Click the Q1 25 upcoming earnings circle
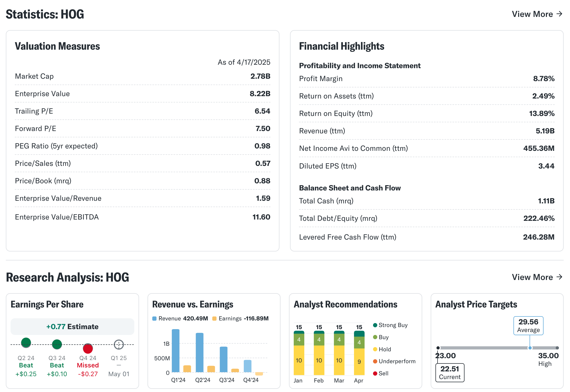The image size is (570, 392). tap(119, 344)
